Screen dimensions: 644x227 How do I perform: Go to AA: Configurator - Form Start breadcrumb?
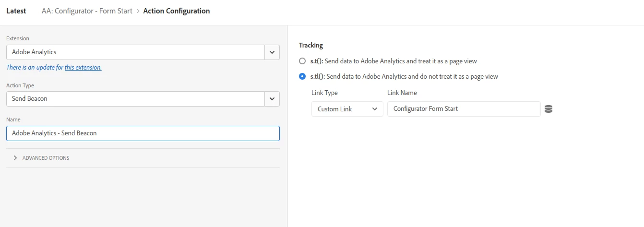87,11
